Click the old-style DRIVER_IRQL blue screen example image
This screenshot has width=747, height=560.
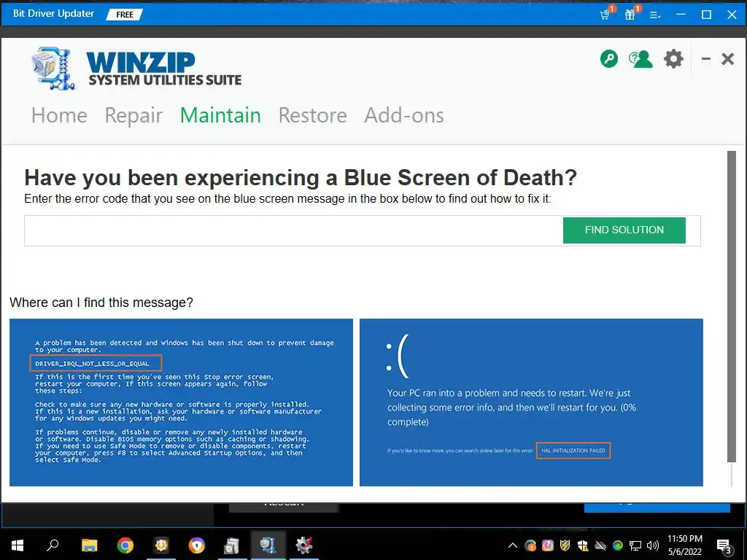click(x=181, y=402)
